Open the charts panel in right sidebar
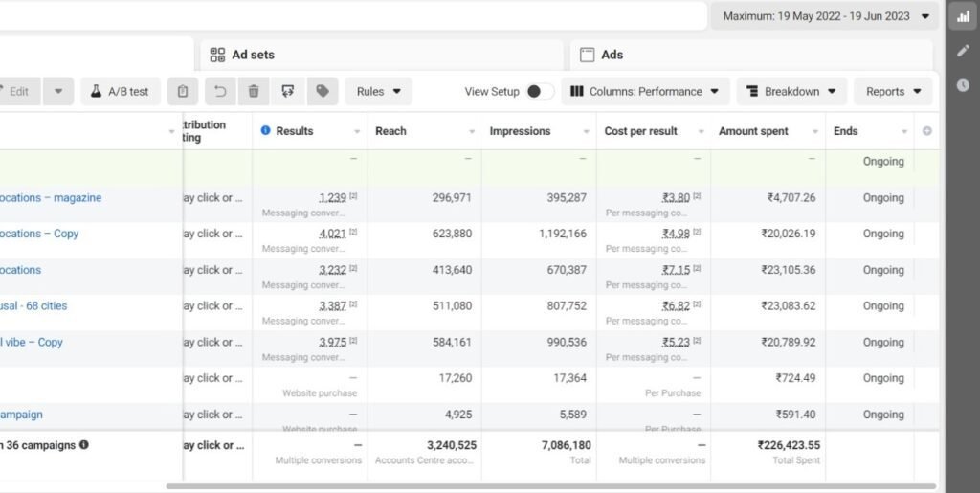 pos(963,16)
